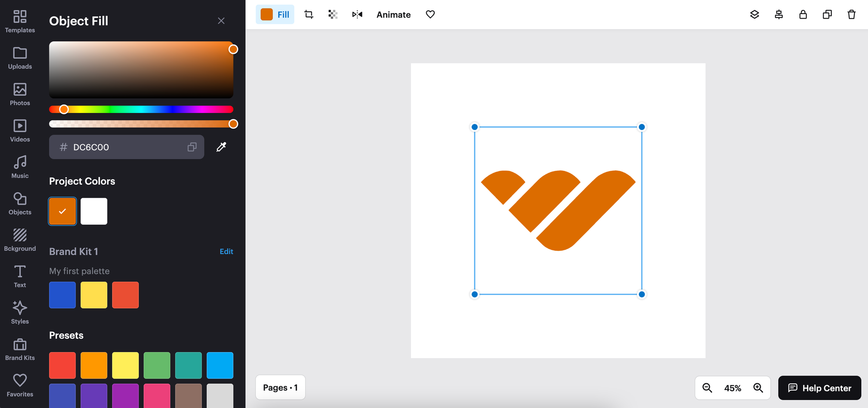Open the layers position options
Screen dimensions: 868x408
point(755,14)
